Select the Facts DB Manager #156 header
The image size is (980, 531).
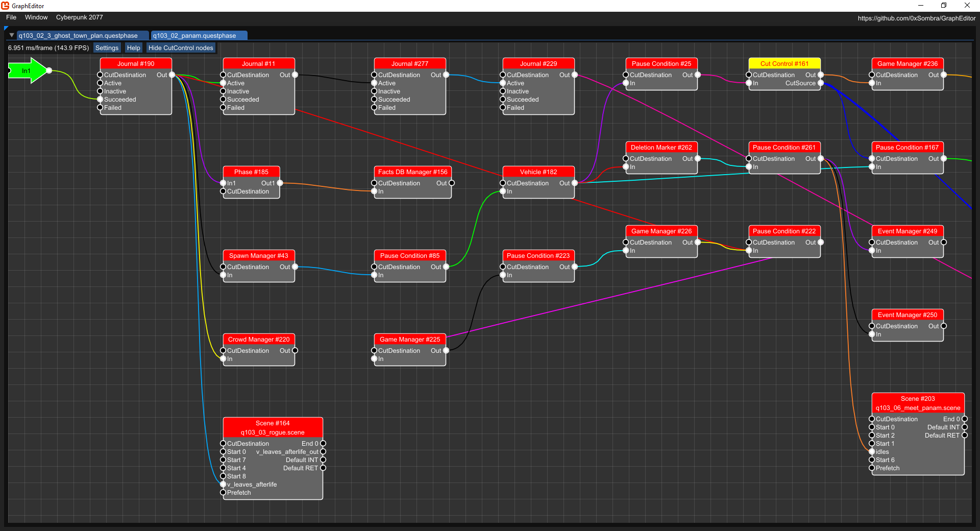[413, 172]
